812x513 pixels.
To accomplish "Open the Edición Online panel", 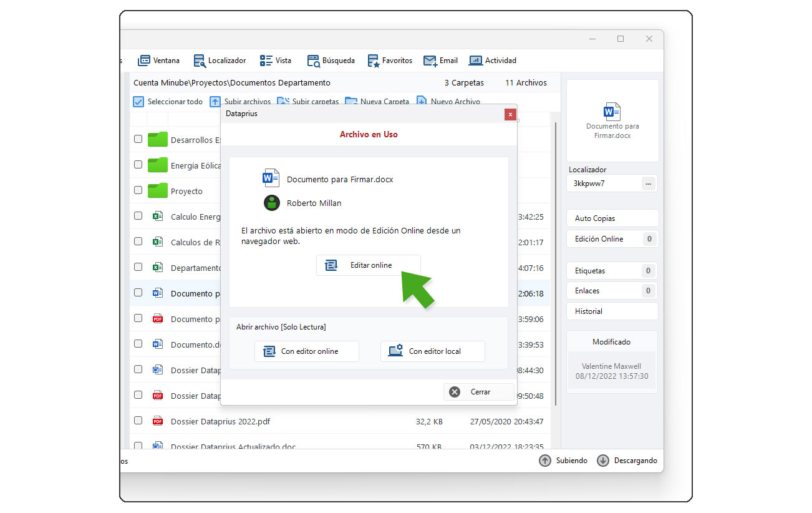I will (x=612, y=239).
